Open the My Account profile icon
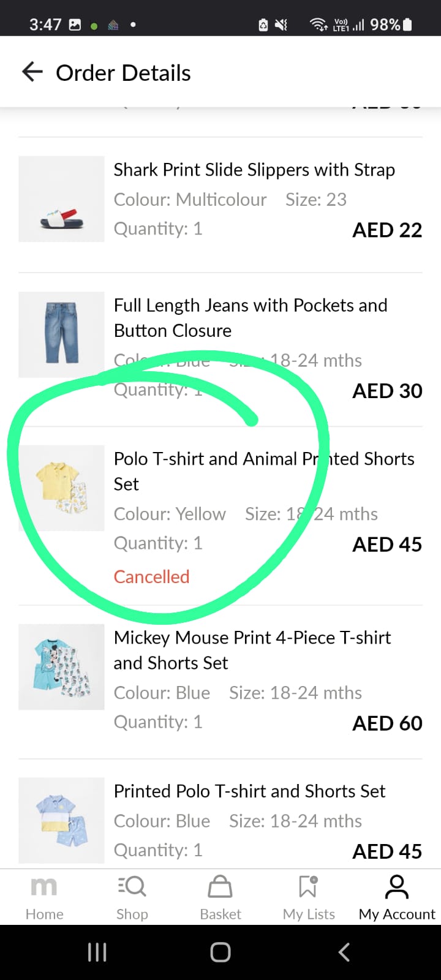 coord(397,886)
